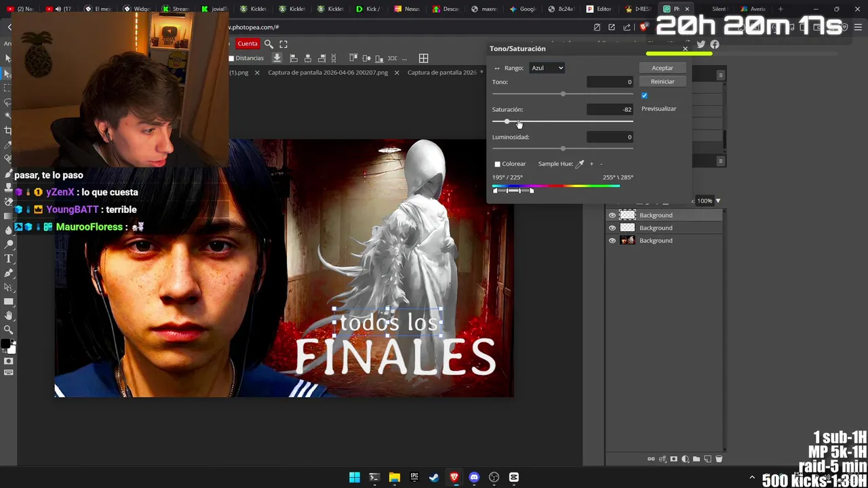Click the link layers icon
The image size is (868, 488).
651,459
